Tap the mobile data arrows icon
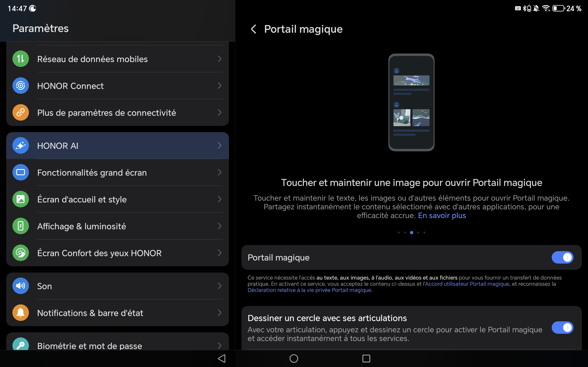 point(21,59)
